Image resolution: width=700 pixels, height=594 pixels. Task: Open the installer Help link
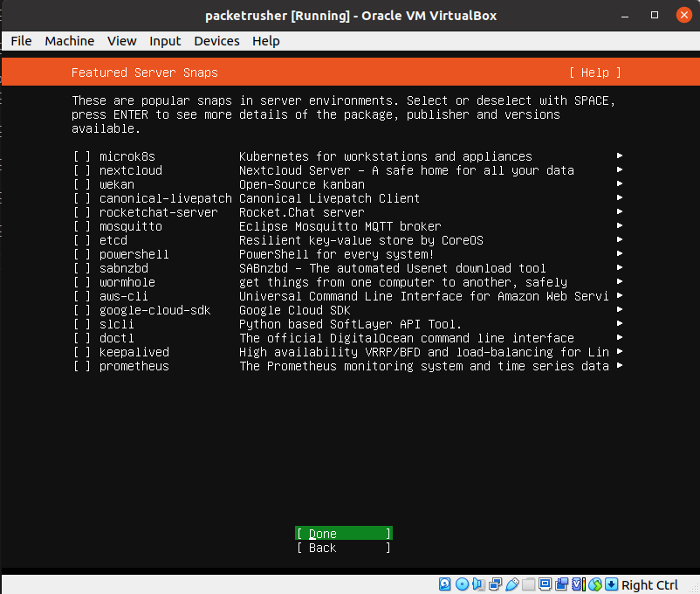pos(594,73)
